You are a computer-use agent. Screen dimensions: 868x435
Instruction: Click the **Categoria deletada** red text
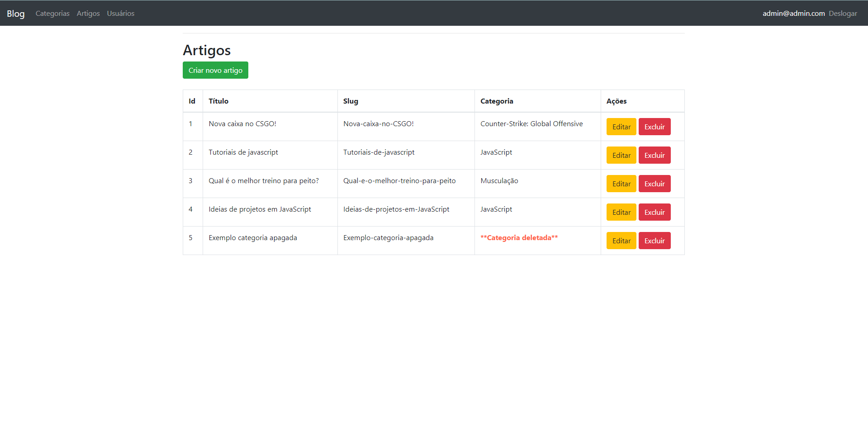click(x=519, y=237)
